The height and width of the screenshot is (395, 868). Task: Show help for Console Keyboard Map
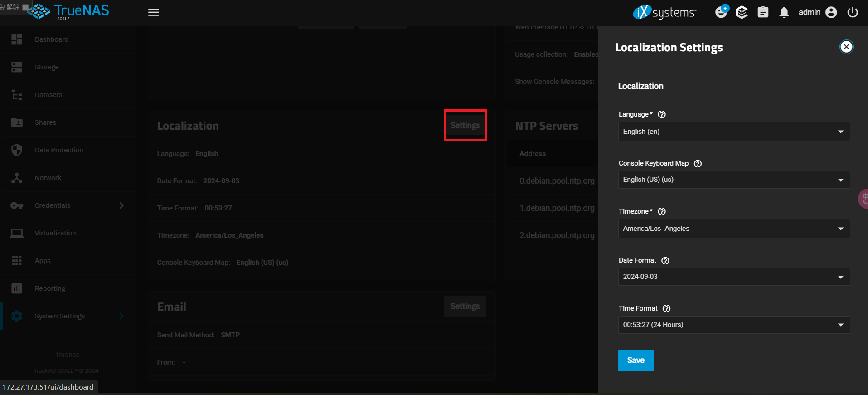pos(698,164)
